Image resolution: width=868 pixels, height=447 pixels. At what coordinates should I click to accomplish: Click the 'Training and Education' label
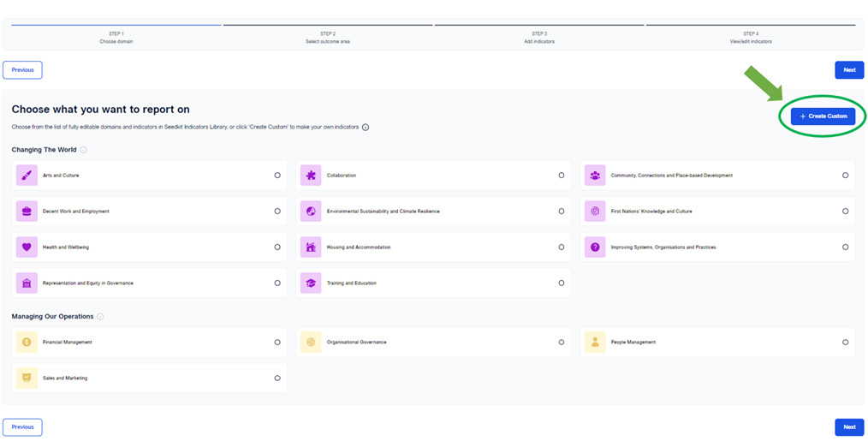(352, 283)
